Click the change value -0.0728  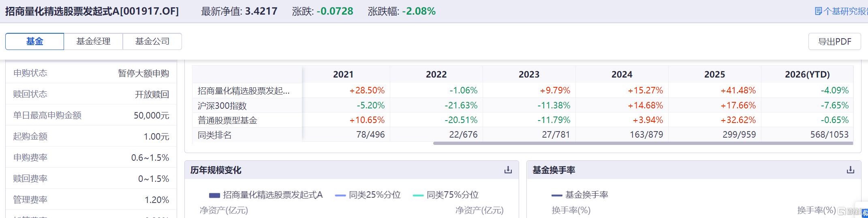click(x=335, y=11)
